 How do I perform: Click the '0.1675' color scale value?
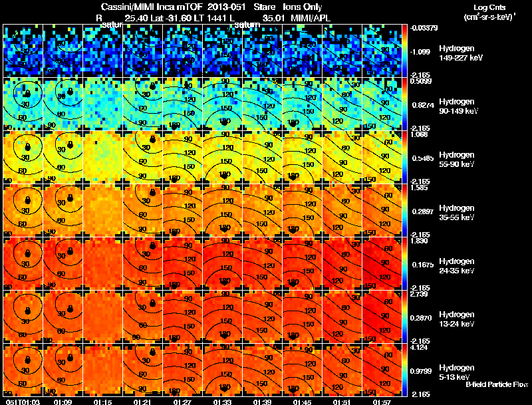423,265
